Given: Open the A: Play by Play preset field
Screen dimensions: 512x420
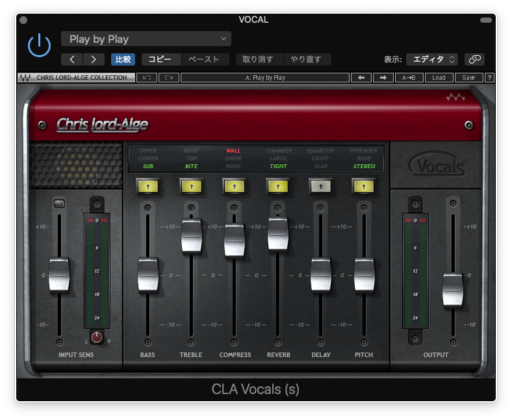Looking at the screenshot, I should [x=265, y=78].
